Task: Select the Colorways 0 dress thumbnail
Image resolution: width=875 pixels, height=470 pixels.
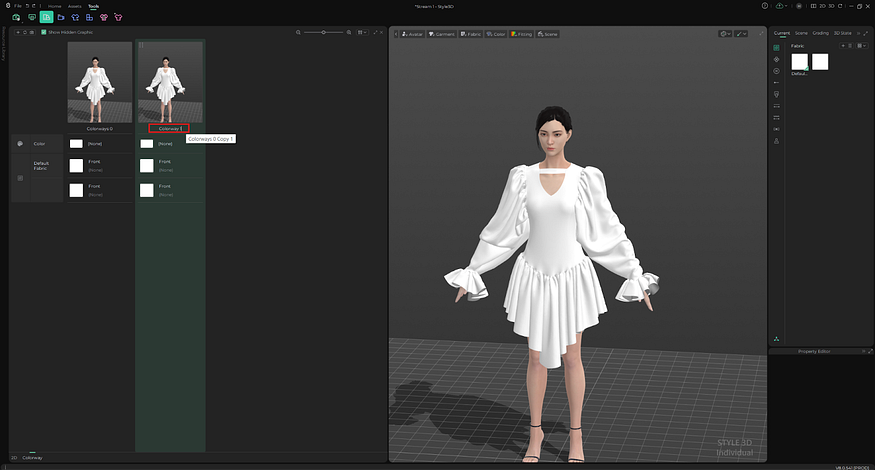Action: pyautogui.click(x=100, y=82)
